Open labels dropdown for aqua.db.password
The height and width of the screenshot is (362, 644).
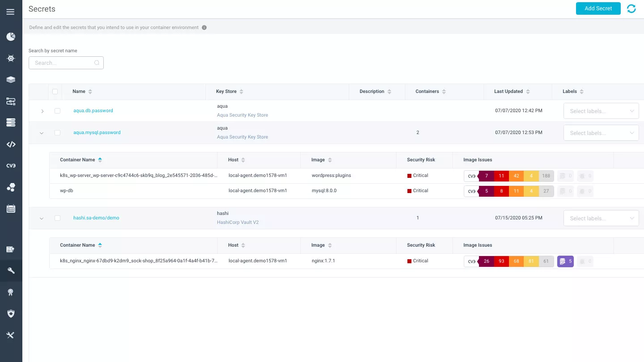pos(601,111)
